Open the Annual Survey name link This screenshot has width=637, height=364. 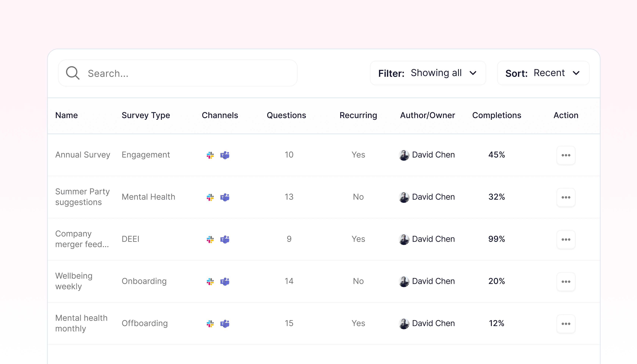(x=82, y=155)
